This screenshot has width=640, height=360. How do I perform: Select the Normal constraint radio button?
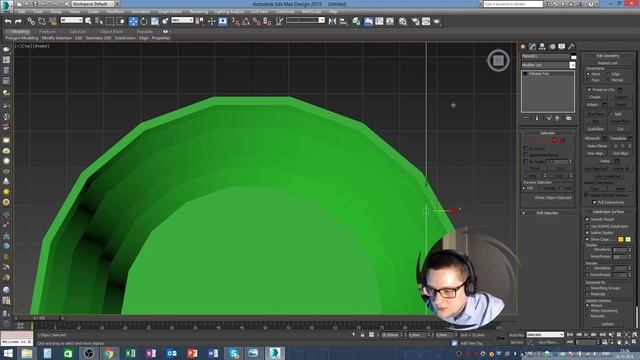608,80
